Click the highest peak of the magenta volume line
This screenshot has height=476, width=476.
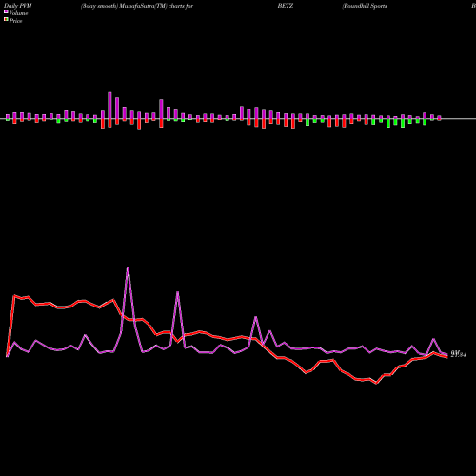(x=128, y=268)
